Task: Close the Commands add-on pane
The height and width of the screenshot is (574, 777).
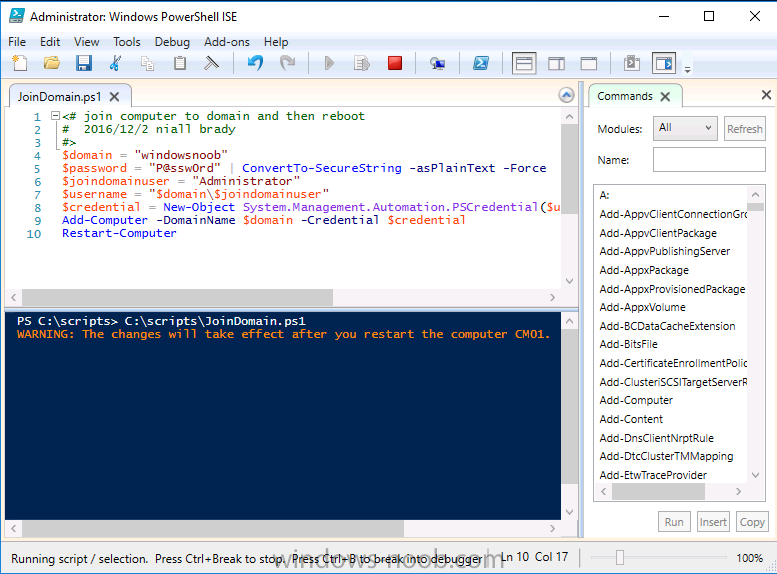Action: click(766, 95)
